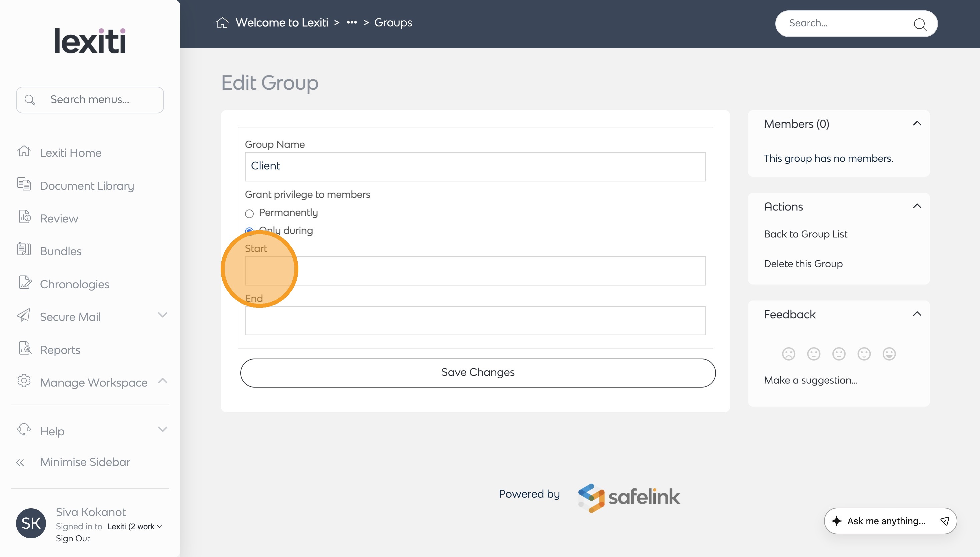Select the Only during radio button
This screenshot has width=980, height=557.
click(x=249, y=231)
